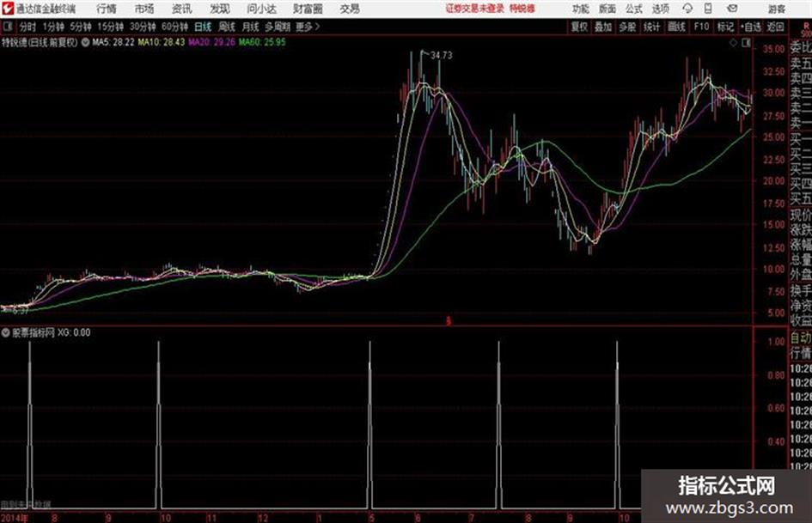
Task: Click 证券交易未登录 login link
Action: click(x=475, y=9)
